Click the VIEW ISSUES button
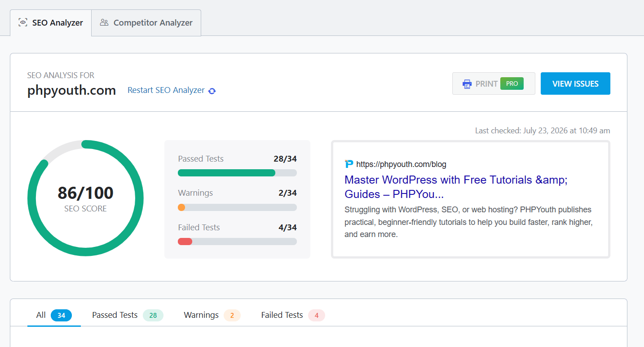The image size is (644, 347). 575,83
